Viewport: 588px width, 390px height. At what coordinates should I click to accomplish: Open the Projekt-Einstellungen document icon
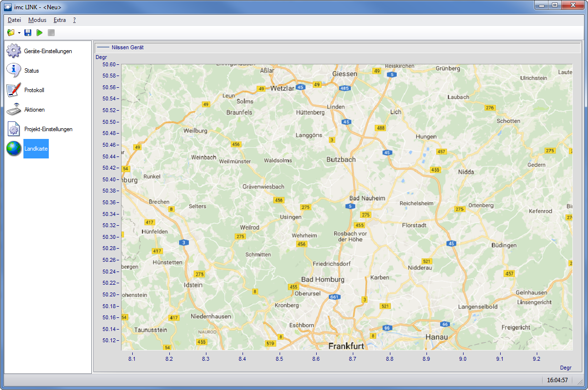14,129
